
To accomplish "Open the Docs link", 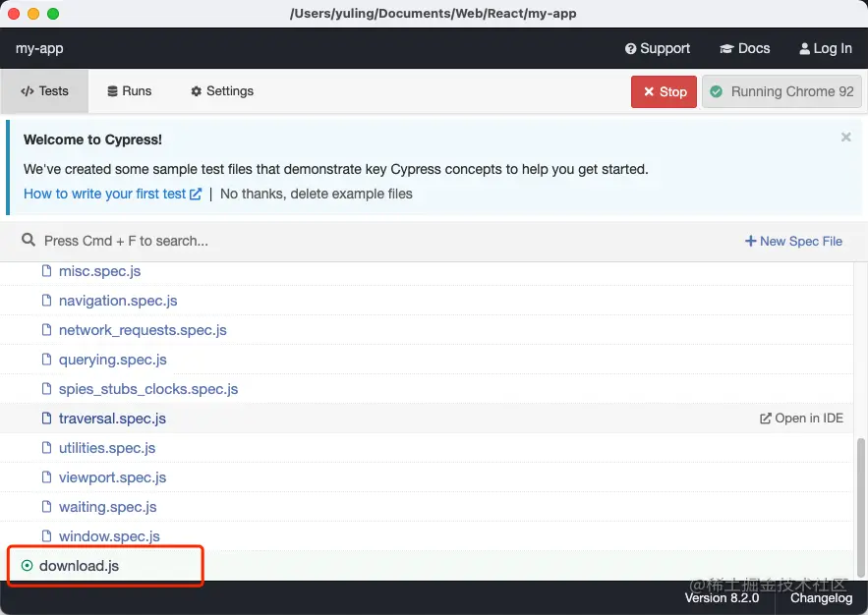I will click(x=744, y=49).
